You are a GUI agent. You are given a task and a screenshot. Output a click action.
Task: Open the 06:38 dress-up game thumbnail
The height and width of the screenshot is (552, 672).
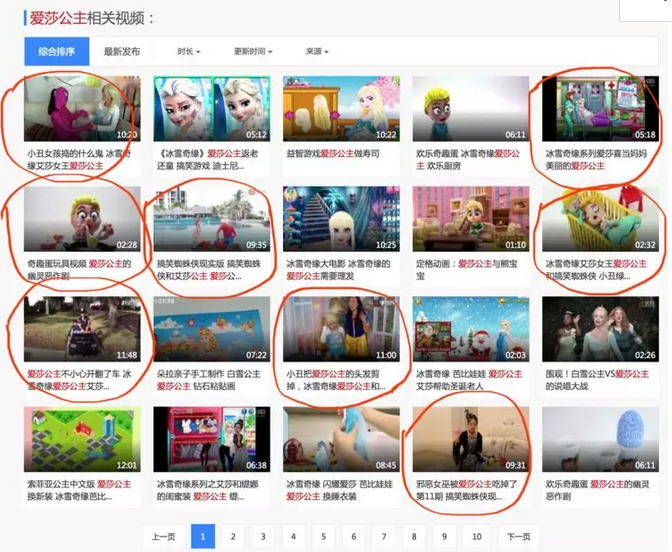[x=212, y=439]
